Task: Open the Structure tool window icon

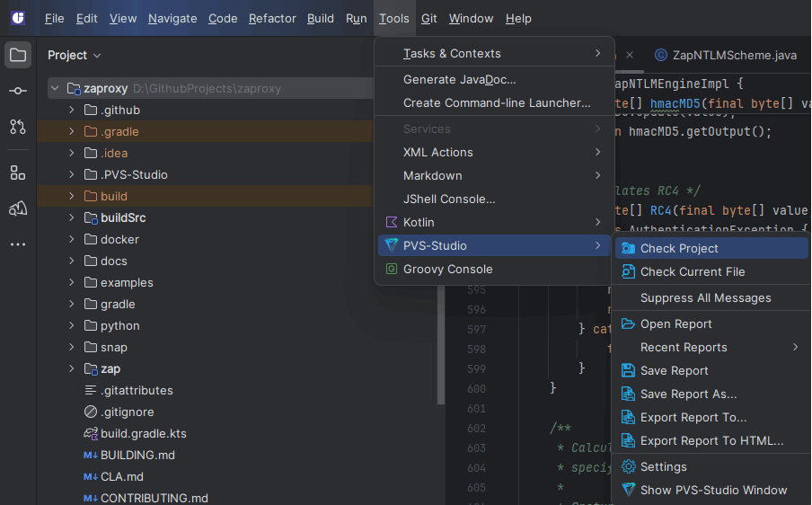Action: pyautogui.click(x=18, y=173)
